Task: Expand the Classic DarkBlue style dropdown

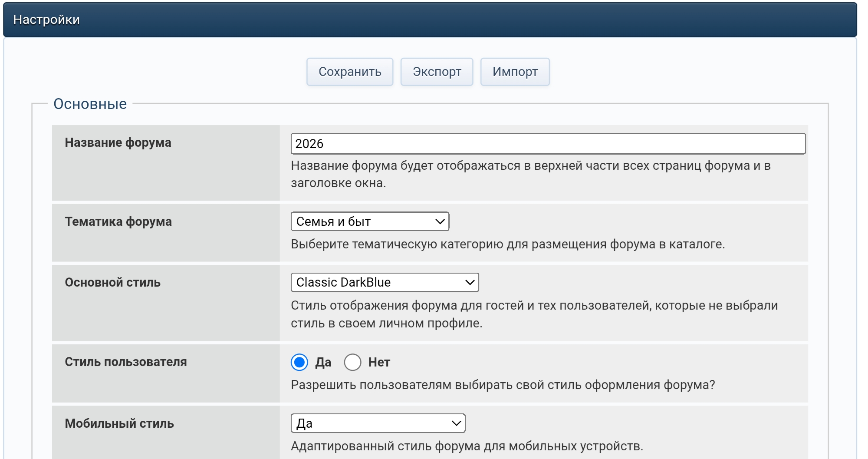Action: 385,282
